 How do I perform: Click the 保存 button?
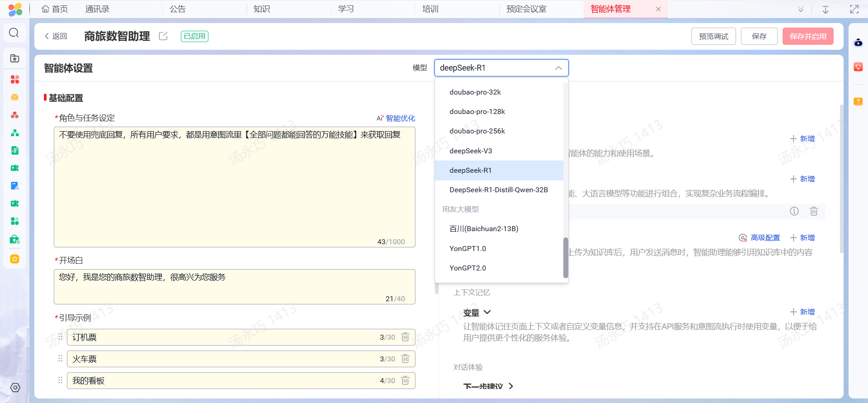point(759,36)
